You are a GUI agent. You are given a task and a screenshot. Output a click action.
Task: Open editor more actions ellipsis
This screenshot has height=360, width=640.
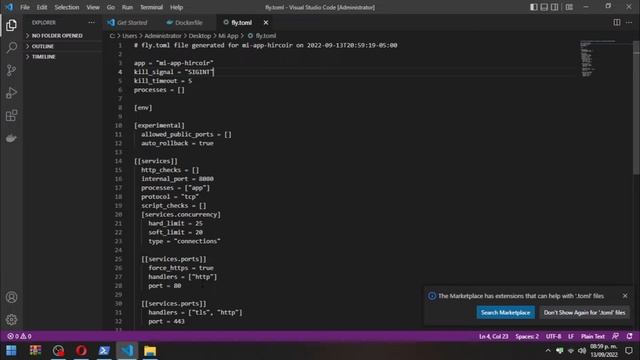coord(629,22)
